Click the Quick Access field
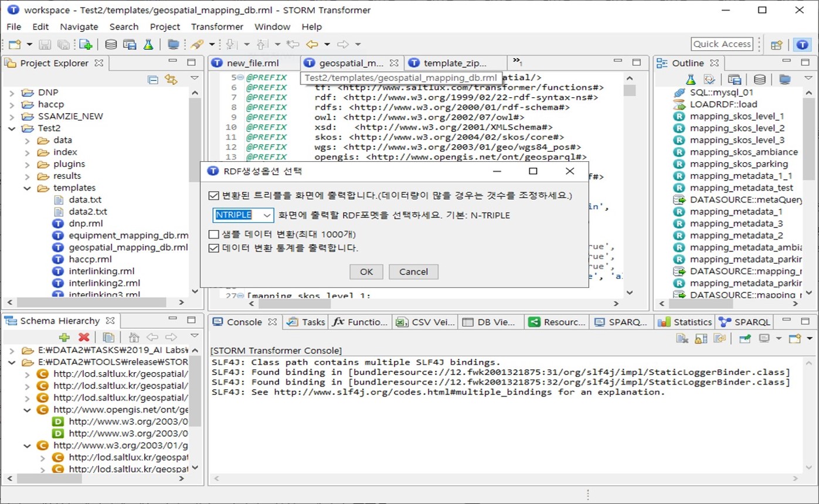This screenshot has width=819, height=504. pyautogui.click(x=722, y=44)
